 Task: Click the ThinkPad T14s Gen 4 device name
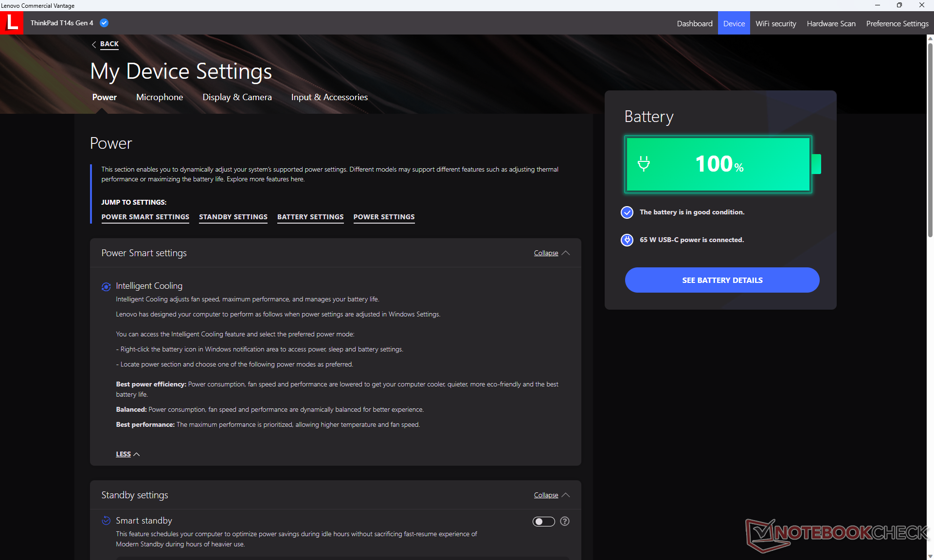coord(62,23)
